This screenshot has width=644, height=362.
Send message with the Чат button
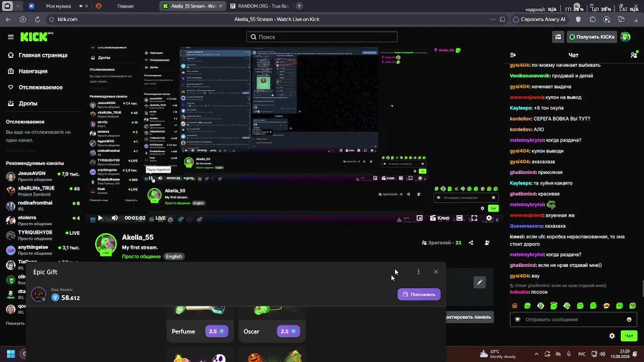629,336
